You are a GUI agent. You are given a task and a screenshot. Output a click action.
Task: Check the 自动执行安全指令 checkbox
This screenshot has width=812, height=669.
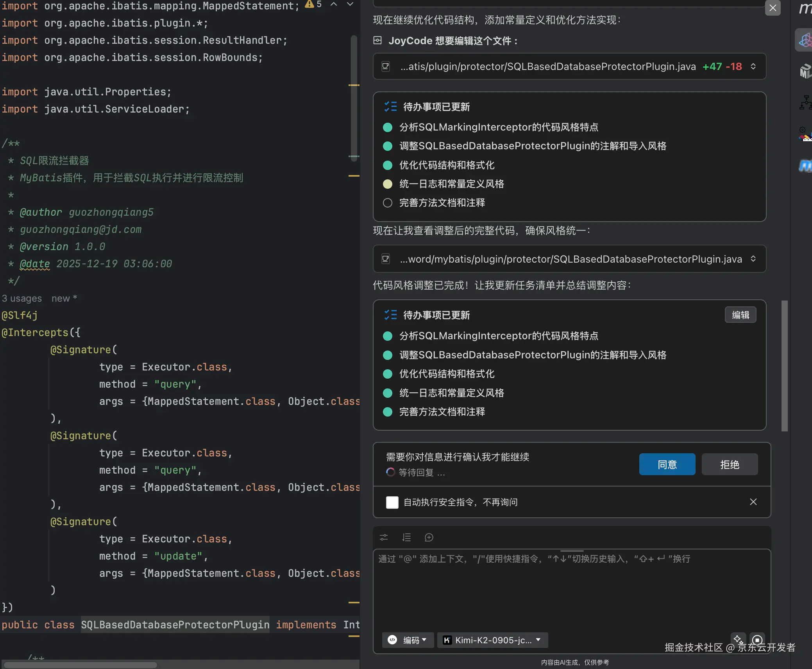click(392, 503)
